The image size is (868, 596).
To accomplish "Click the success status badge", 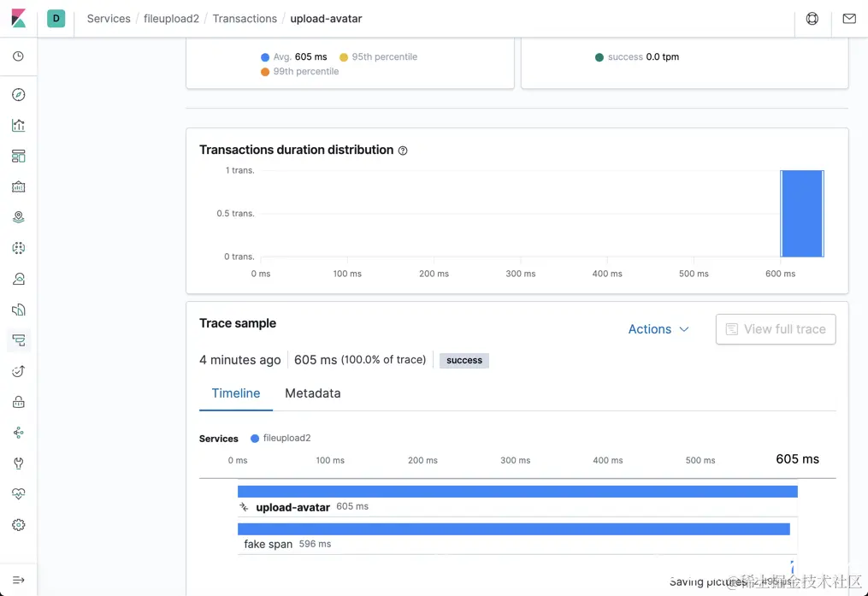I will (x=464, y=360).
